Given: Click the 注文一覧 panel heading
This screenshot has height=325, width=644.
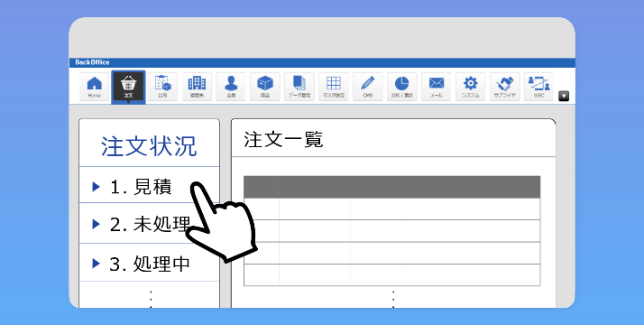Looking at the screenshot, I should click(283, 139).
